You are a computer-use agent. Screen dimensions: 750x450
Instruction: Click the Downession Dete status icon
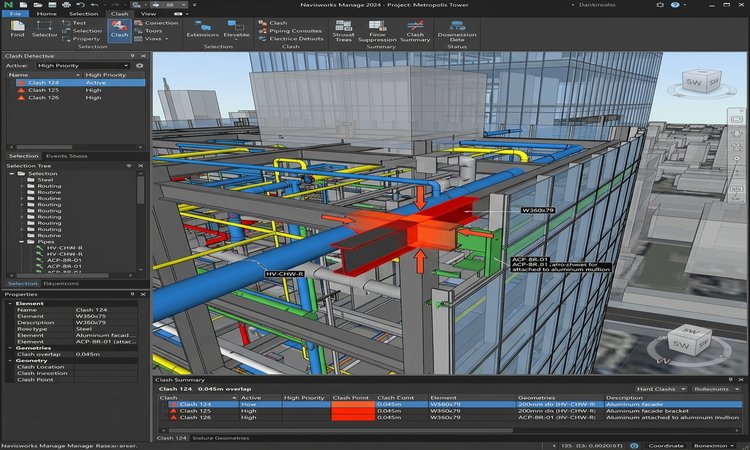coord(457,31)
